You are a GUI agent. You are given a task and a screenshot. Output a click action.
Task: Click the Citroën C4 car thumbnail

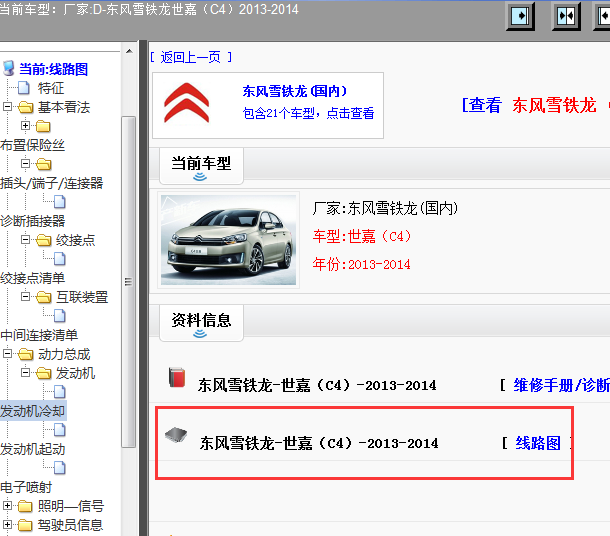tap(228, 240)
